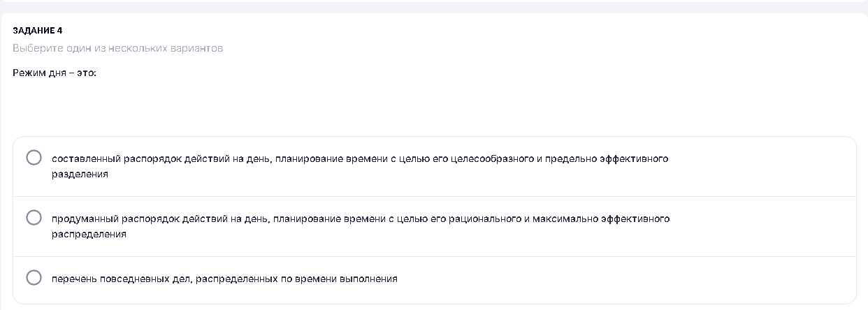This screenshot has width=868, height=310.
Task: Click 'разделения' on the first answer's second line
Action: click(80, 175)
